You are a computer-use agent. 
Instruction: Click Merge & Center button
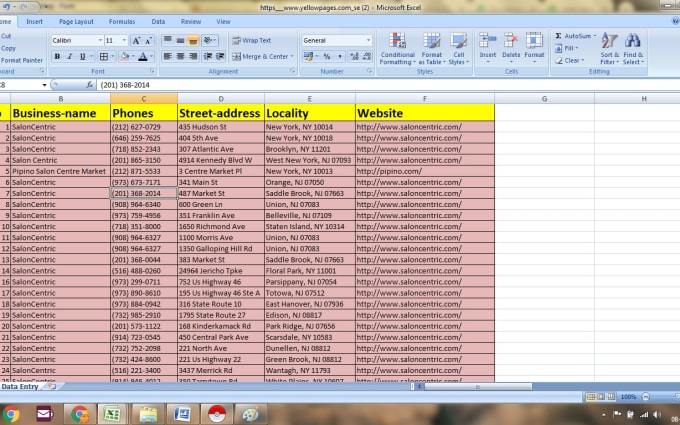click(x=260, y=56)
